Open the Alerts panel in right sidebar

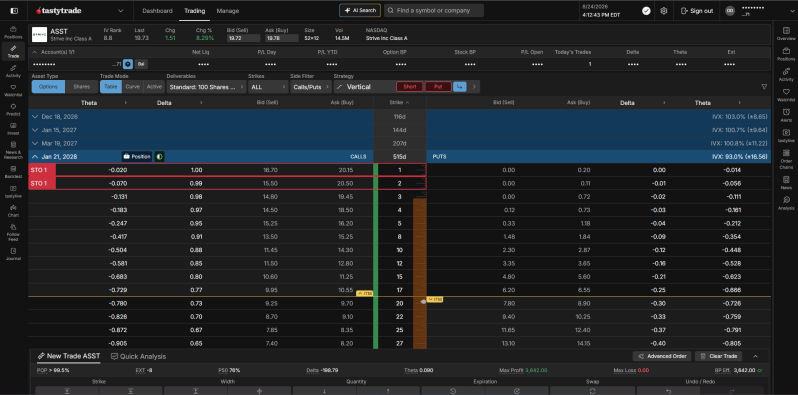click(786, 115)
